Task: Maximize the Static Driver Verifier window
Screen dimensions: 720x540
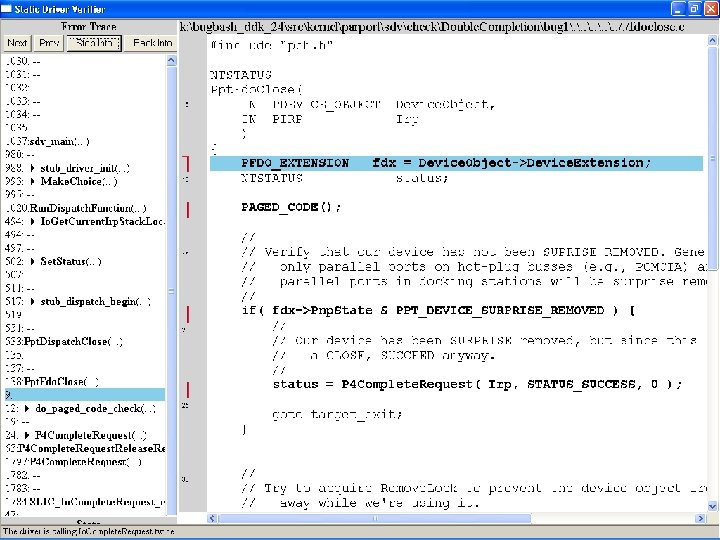Action: pos(694,9)
